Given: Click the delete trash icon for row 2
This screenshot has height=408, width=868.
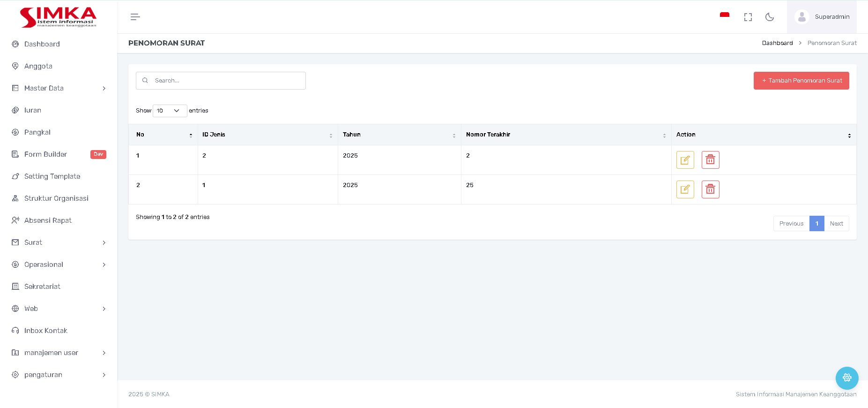Looking at the screenshot, I should pyautogui.click(x=710, y=189).
